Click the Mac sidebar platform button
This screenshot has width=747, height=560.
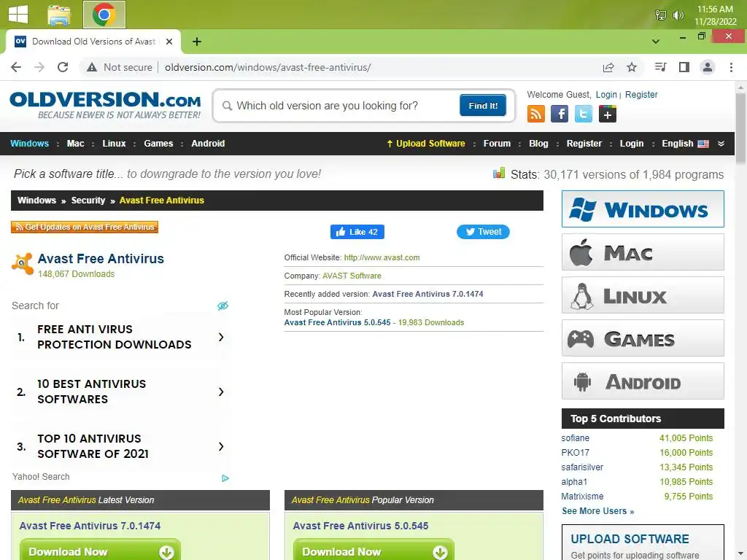coord(643,252)
